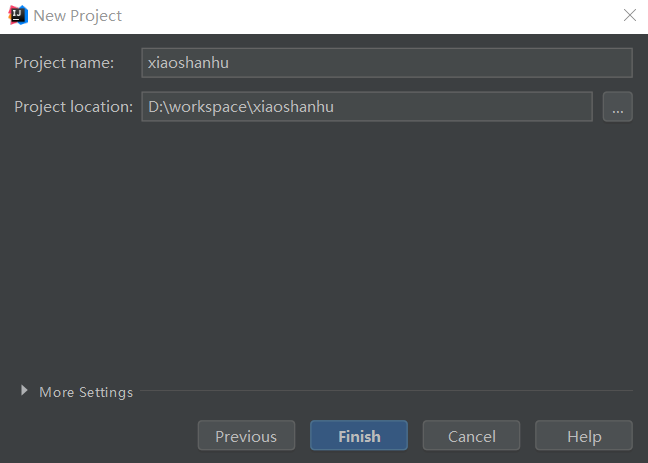Expand the More Settings disclosure triangle
Image resolution: width=648 pixels, height=463 pixels.
click(24, 391)
